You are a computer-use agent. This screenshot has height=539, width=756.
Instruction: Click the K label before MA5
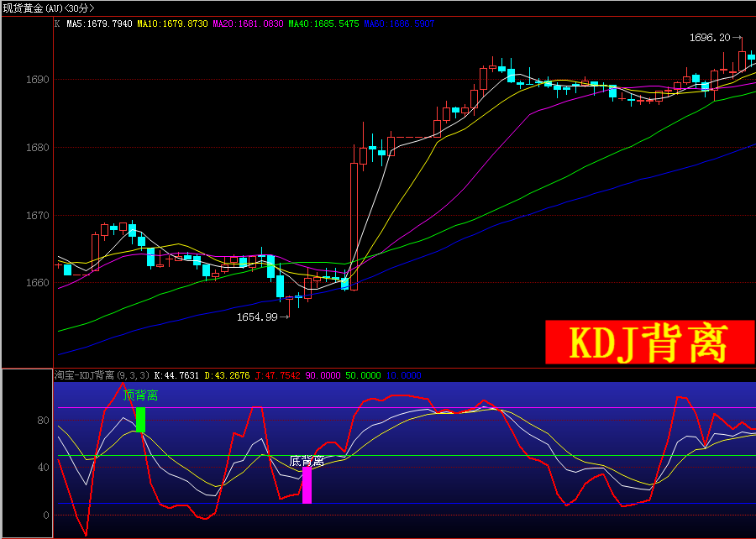pyautogui.click(x=57, y=24)
